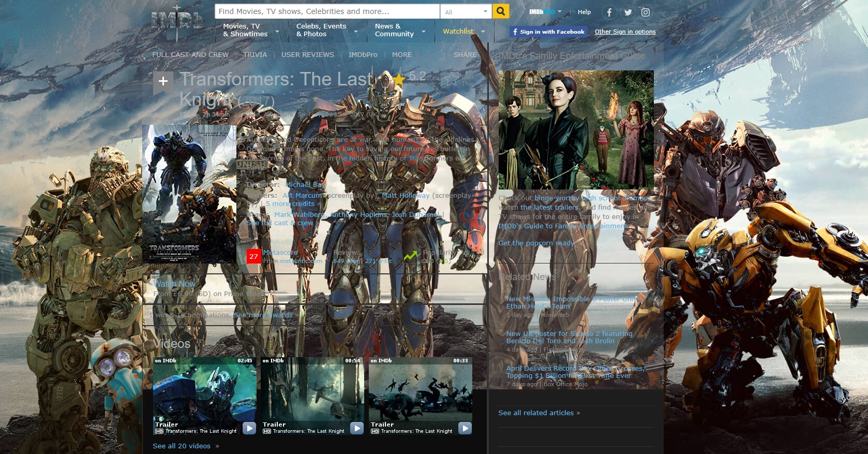The image size is (868, 454).
Task: Sign in with Facebook
Action: coord(548,32)
